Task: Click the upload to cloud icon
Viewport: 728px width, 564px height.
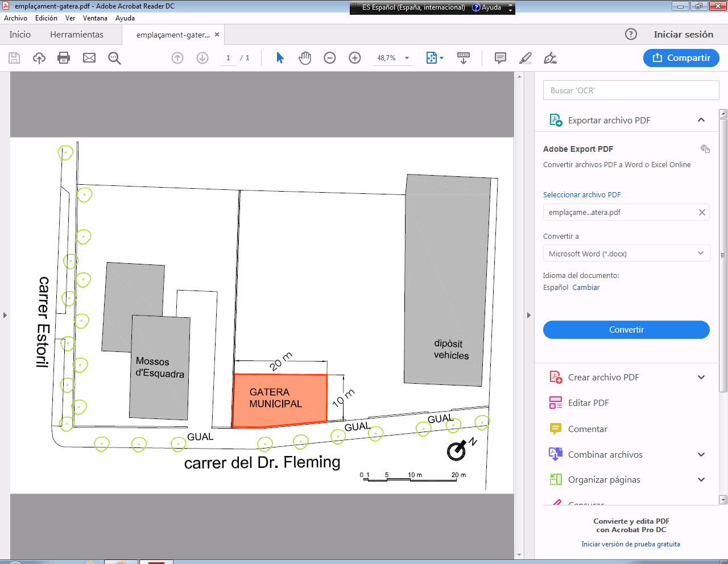Action: point(39,58)
